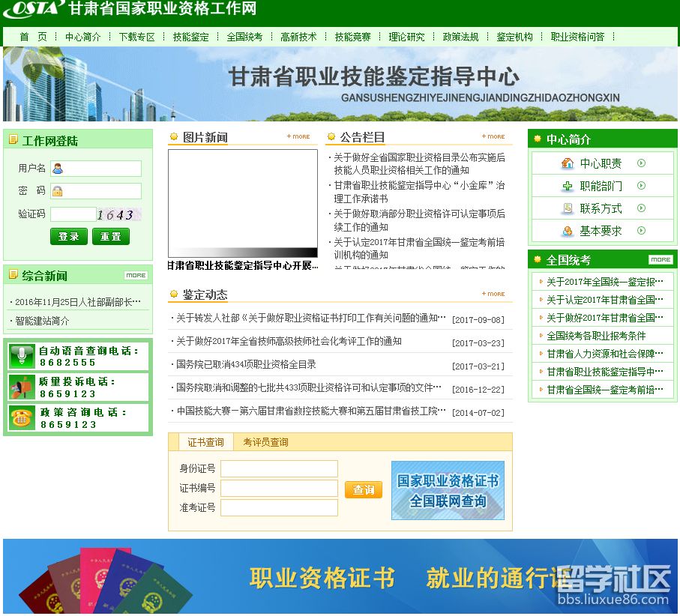The height and width of the screenshot is (616, 680).
Task: Focus the 准考证号 input field
Action: pyautogui.click(x=280, y=507)
